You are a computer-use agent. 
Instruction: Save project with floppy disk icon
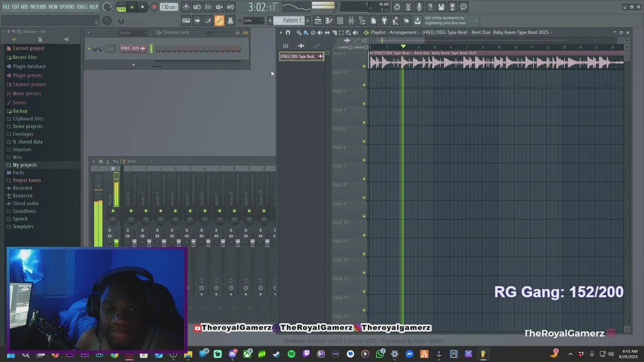pos(441,7)
